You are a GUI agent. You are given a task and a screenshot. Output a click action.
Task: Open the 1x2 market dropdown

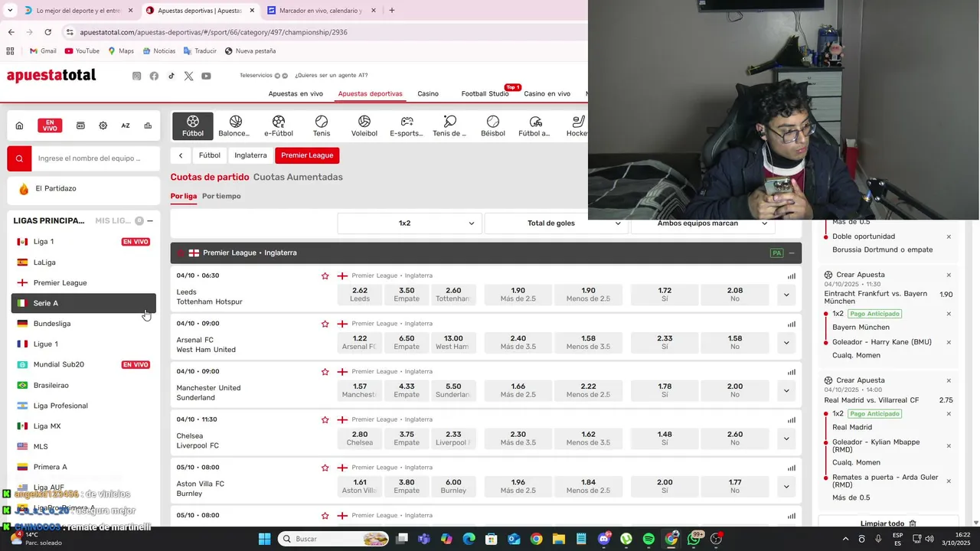(409, 223)
